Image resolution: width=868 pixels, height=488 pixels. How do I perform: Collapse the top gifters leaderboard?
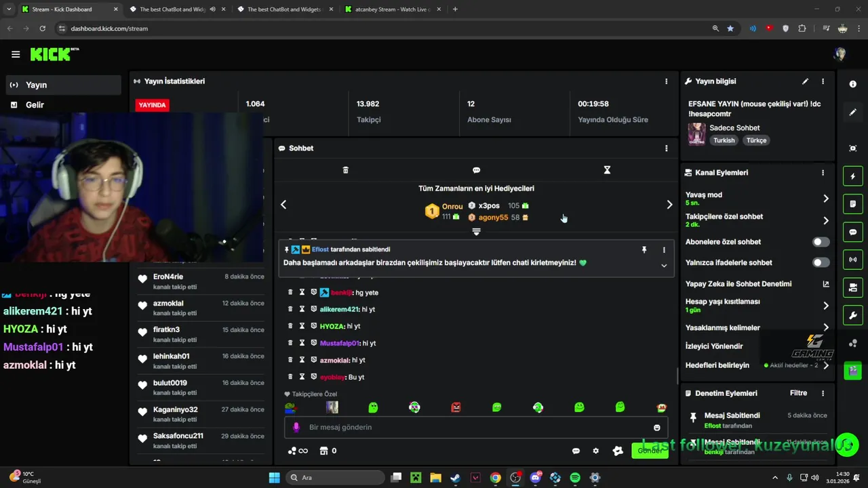476,232
